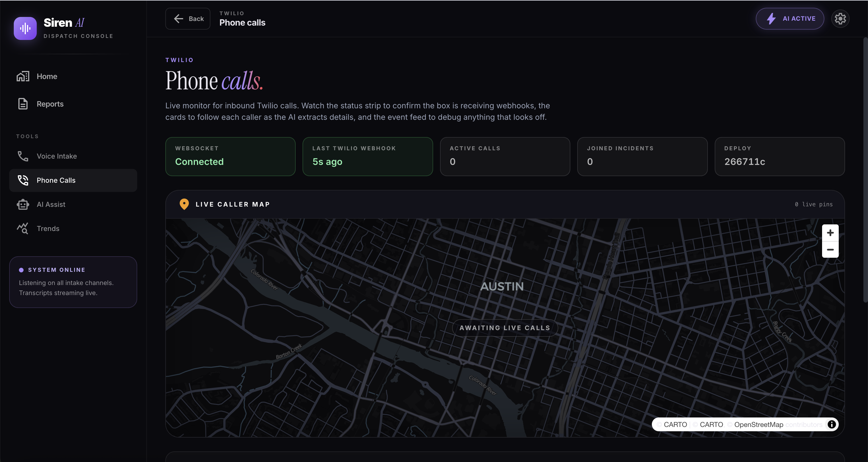
Task: Click the orange map pin icon
Action: (x=184, y=204)
